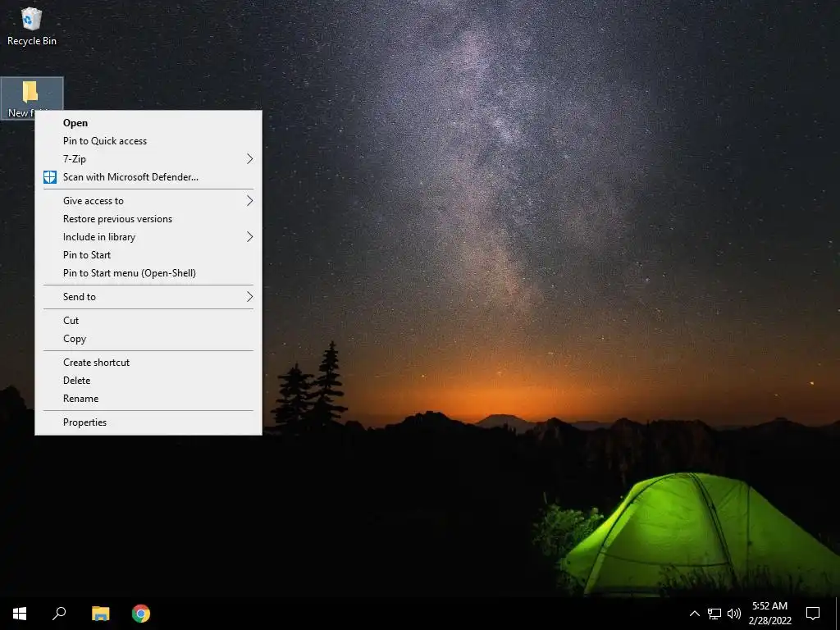This screenshot has height=630, width=840.
Task: Choose Pin to Start menu (Open-Shell)
Action: coord(148,273)
